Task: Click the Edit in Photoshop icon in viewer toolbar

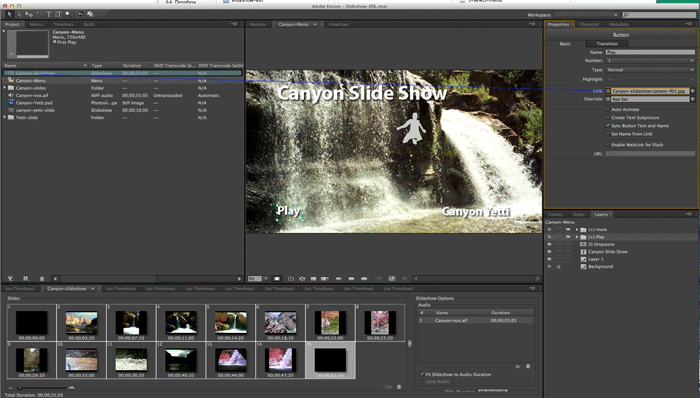Action: 392,278
